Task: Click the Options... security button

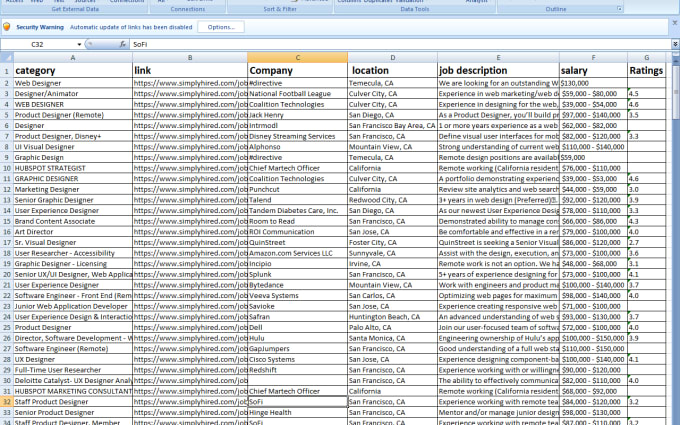Action: [221, 27]
